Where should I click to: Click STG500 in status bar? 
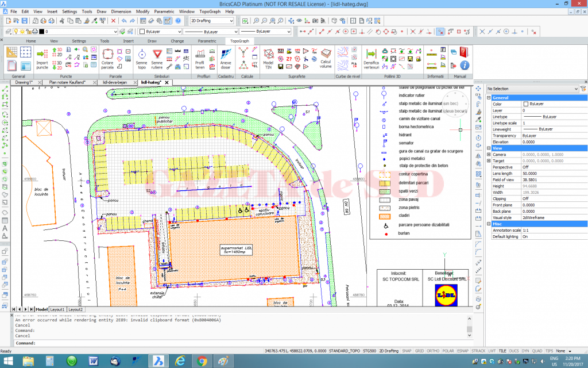[x=369, y=351]
